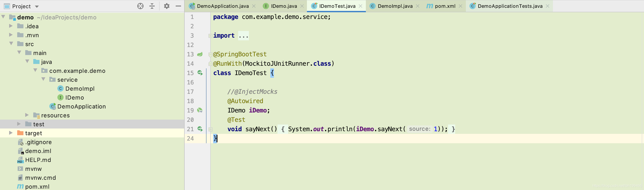Collapse the com.example.demo package
The height and width of the screenshot is (190, 644).
coord(35,70)
